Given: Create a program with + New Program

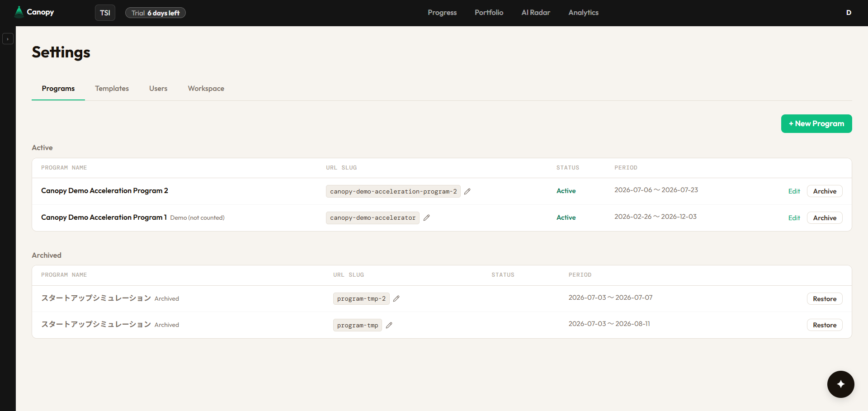Looking at the screenshot, I should point(816,123).
